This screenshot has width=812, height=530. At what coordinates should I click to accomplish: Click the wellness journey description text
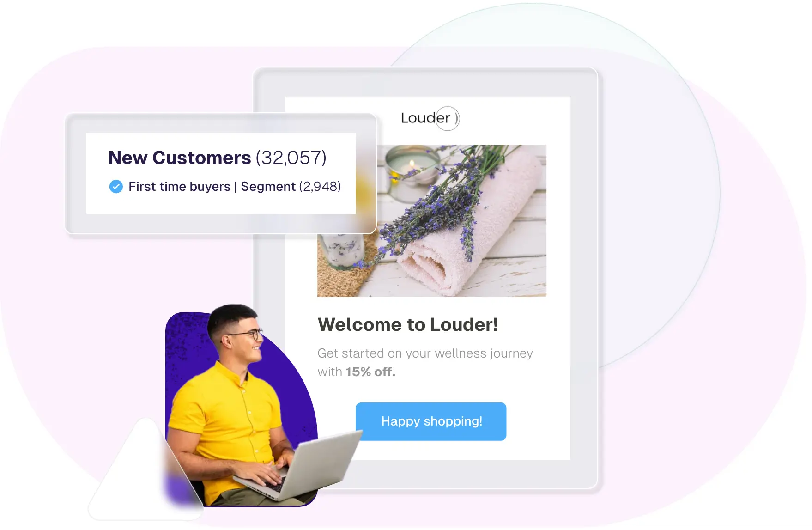[x=425, y=363]
